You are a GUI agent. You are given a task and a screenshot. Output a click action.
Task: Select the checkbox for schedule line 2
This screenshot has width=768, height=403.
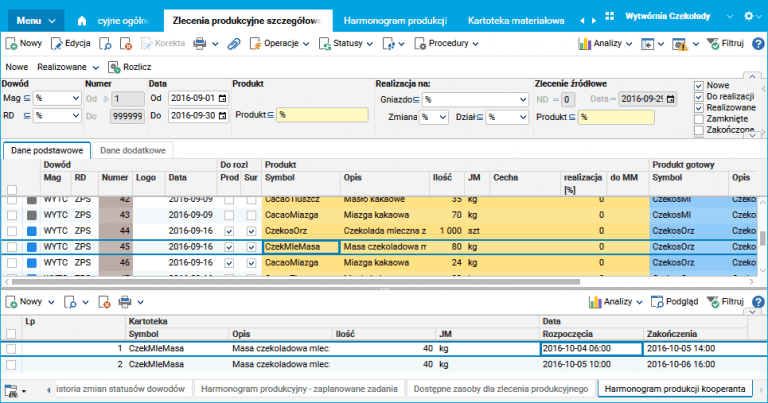pyautogui.click(x=11, y=365)
